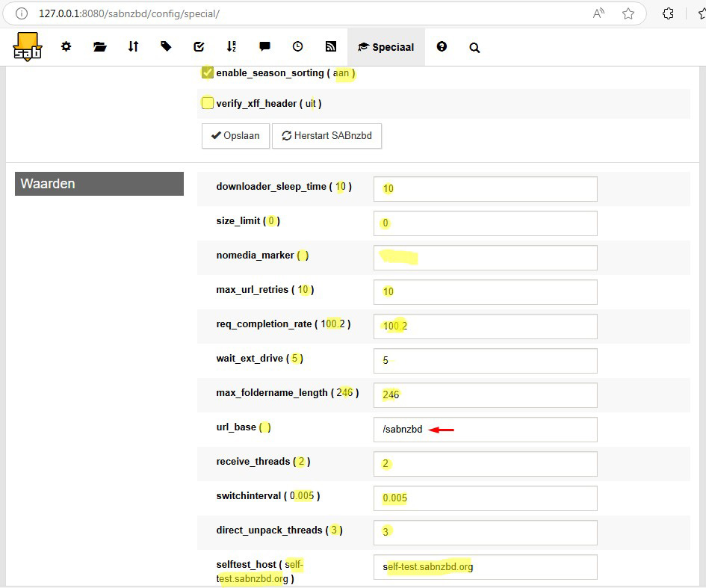Enable verify_xff_header checkbox
This screenshot has height=588, width=706.
(x=207, y=103)
